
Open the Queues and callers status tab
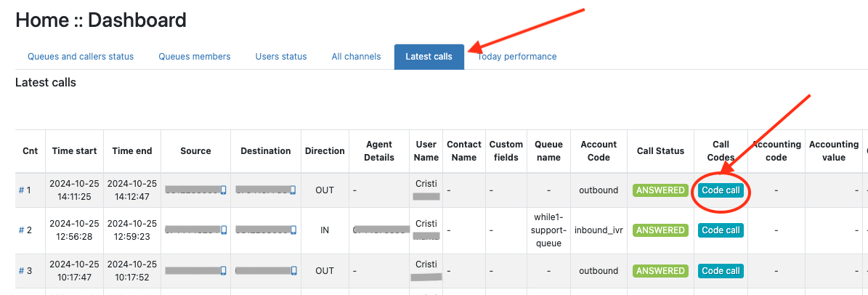(x=81, y=57)
